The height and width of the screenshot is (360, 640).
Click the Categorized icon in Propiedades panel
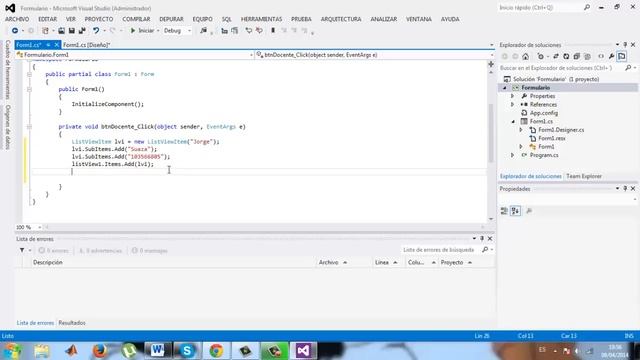pos(504,211)
